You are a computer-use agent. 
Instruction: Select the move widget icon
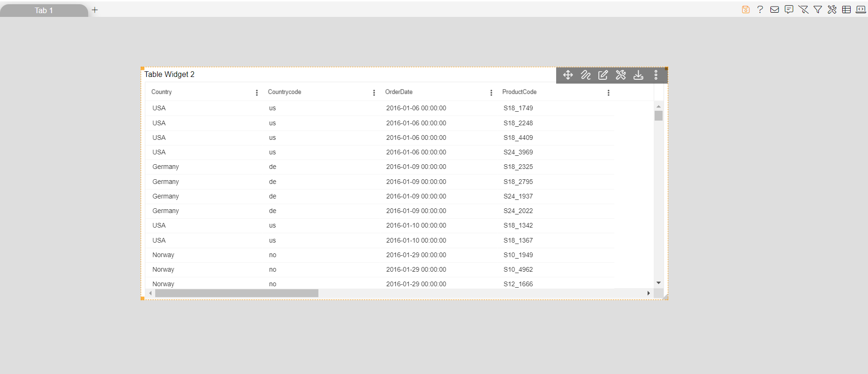[x=568, y=75]
